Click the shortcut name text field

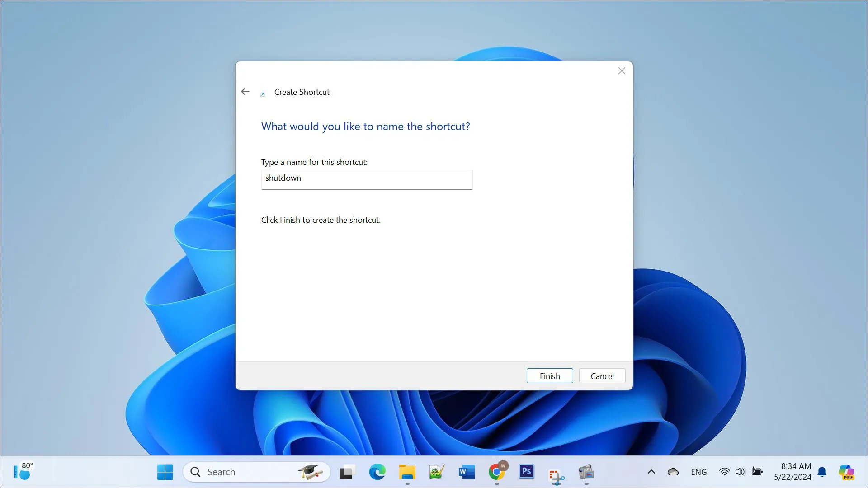click(x=367, y=179)
